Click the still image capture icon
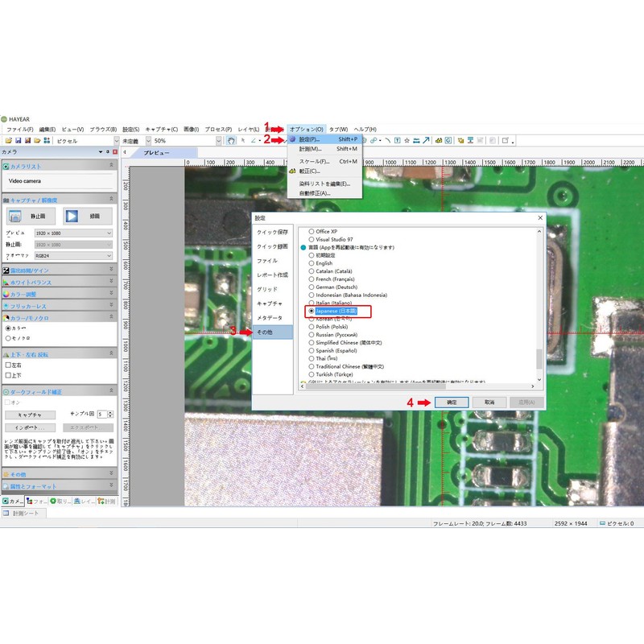 (x=15, y=216)
